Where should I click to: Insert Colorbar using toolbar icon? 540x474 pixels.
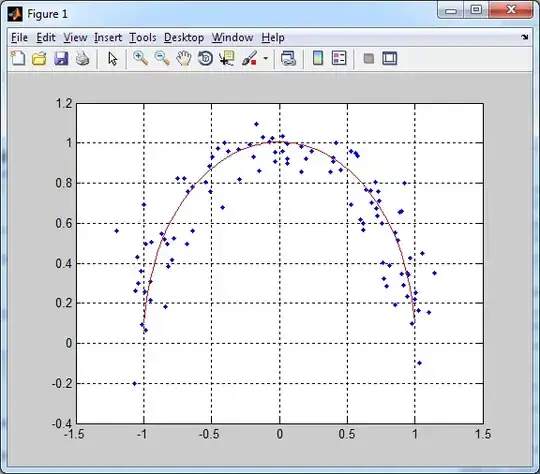pyautogui.click(x=318, y=58)
